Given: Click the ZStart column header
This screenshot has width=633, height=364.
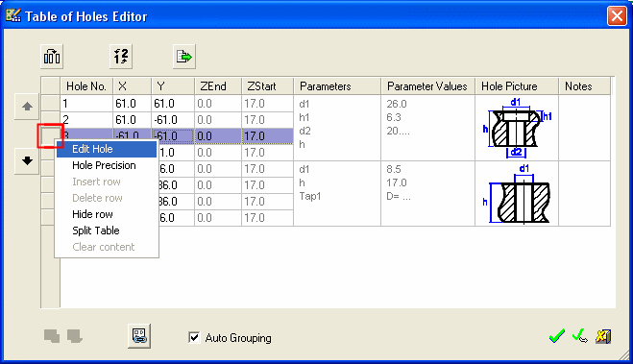Looking at the screenshot, I should pos(267,86).
